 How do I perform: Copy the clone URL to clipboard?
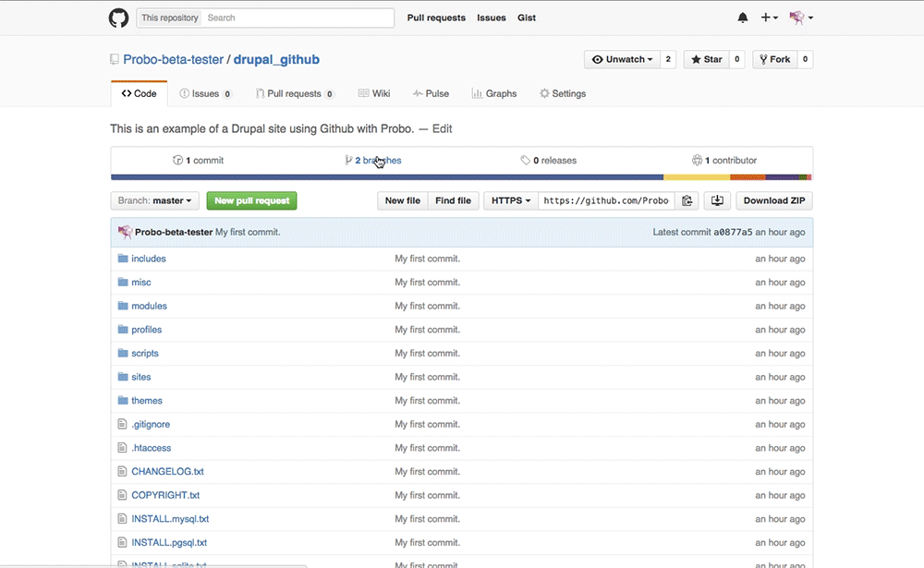687,200
